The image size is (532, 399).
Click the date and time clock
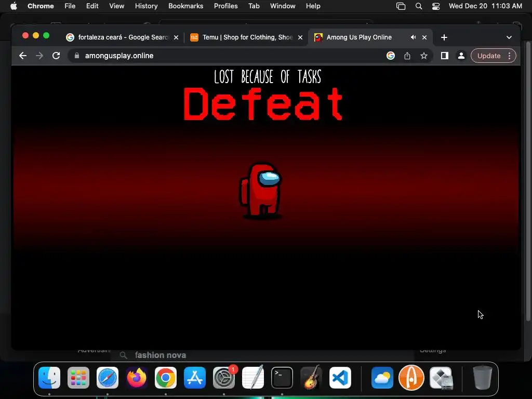pos(485,6)
